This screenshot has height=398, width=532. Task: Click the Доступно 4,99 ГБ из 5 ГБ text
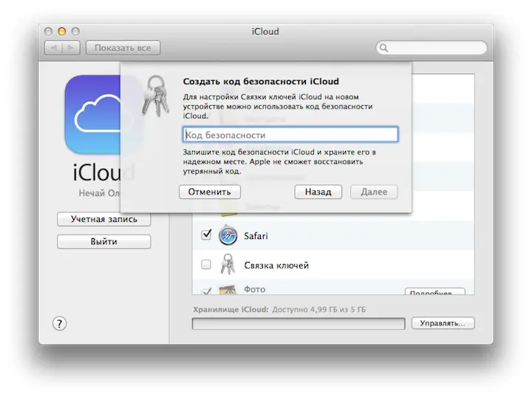(x=319, y=309)
